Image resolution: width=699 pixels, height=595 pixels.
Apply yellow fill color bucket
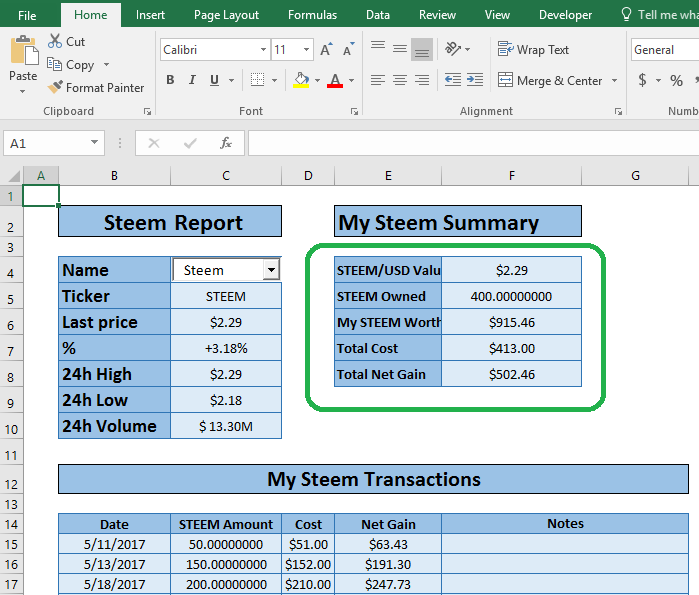(x=301, y=80)
